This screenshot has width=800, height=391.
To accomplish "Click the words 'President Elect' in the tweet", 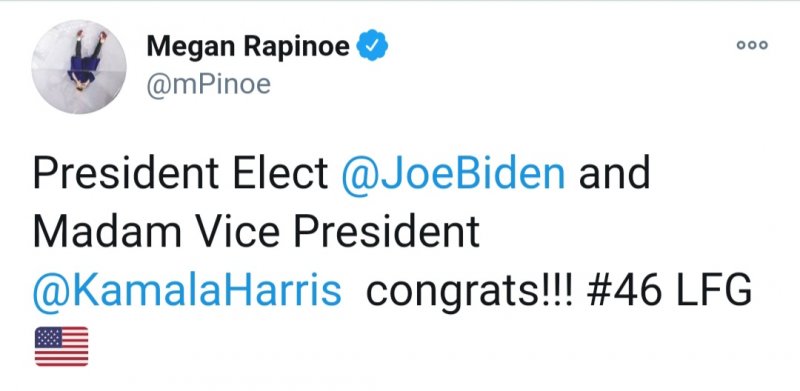I will click(x=180, y=174).
